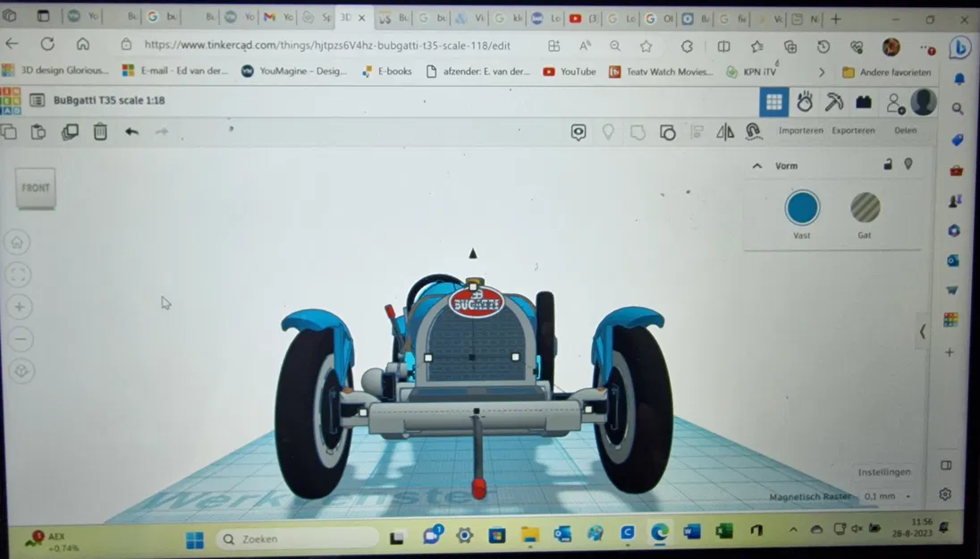
Task: Undo the last action with the undo arrow
Action: click(131, 131)
